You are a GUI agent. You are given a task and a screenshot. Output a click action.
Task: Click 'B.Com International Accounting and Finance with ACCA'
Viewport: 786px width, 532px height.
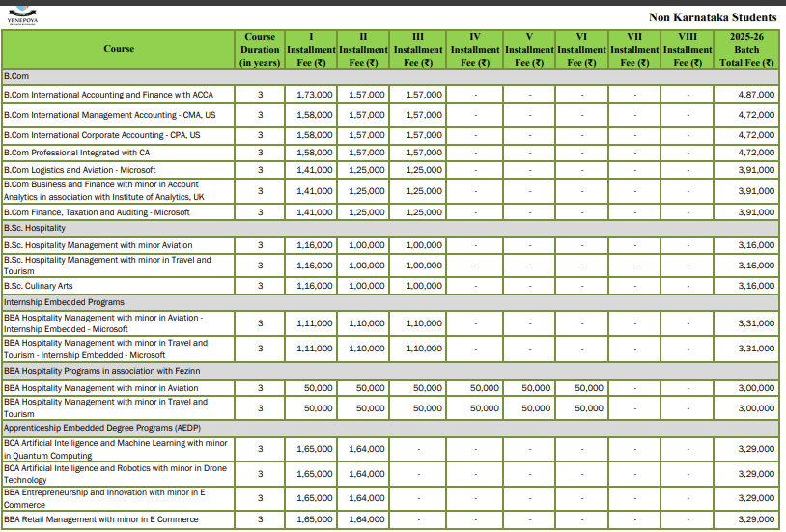108,95
